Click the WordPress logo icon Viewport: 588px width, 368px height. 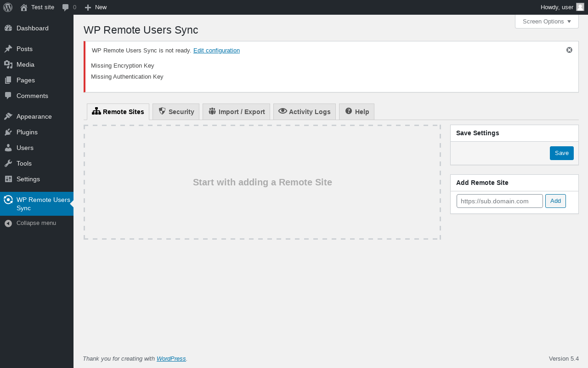tap(8, 7)
